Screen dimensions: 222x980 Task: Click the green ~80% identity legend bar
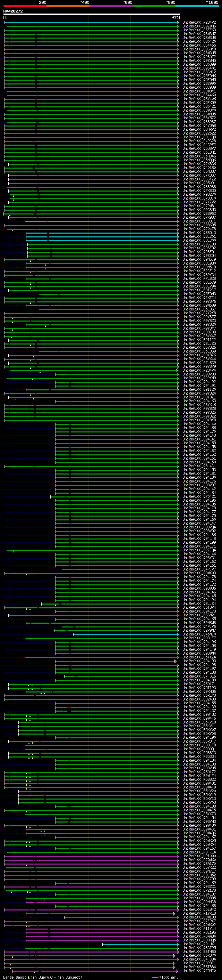pyautogui.click(x=154, y=7)
